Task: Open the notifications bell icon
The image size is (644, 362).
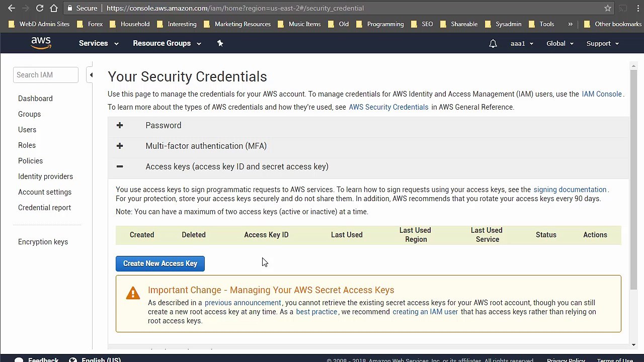Action: click(x=493, y=44)
